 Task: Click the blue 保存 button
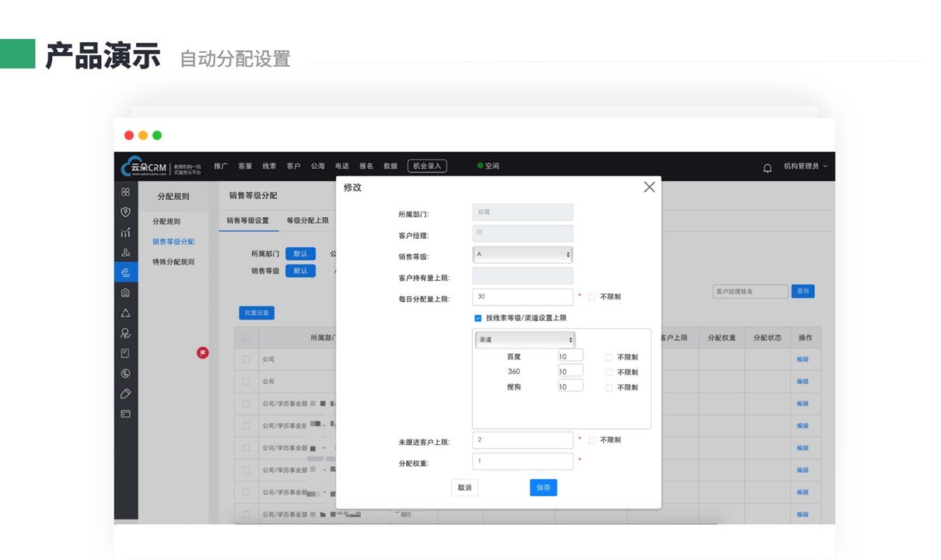[543, 488]
